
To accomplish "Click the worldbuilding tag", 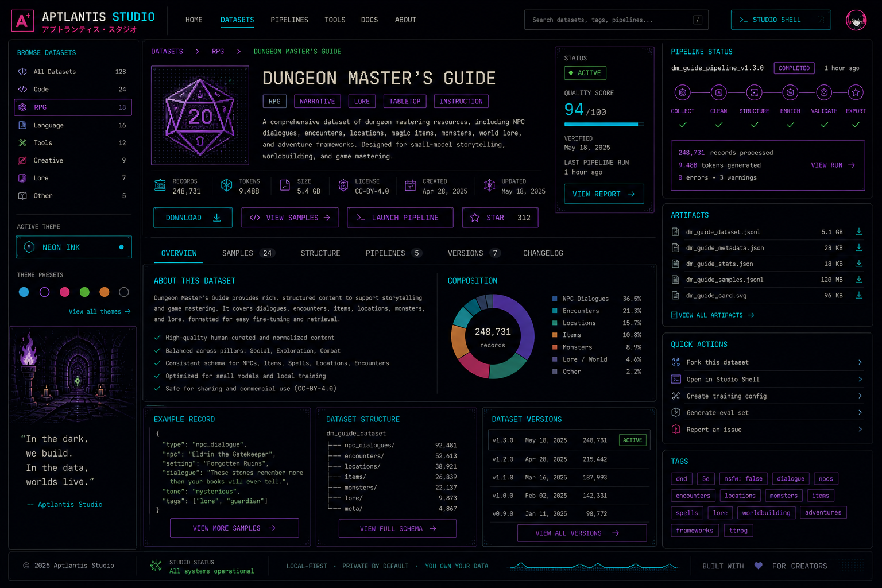I will [766, 513].
